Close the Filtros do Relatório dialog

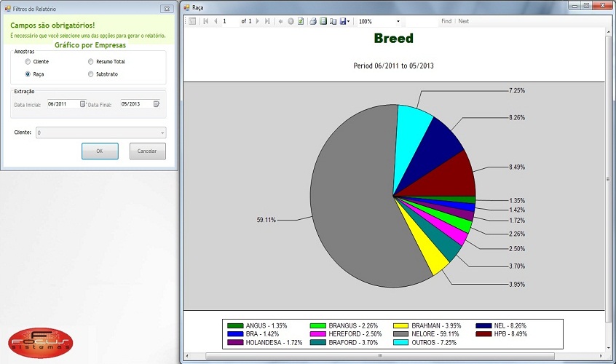167,9
